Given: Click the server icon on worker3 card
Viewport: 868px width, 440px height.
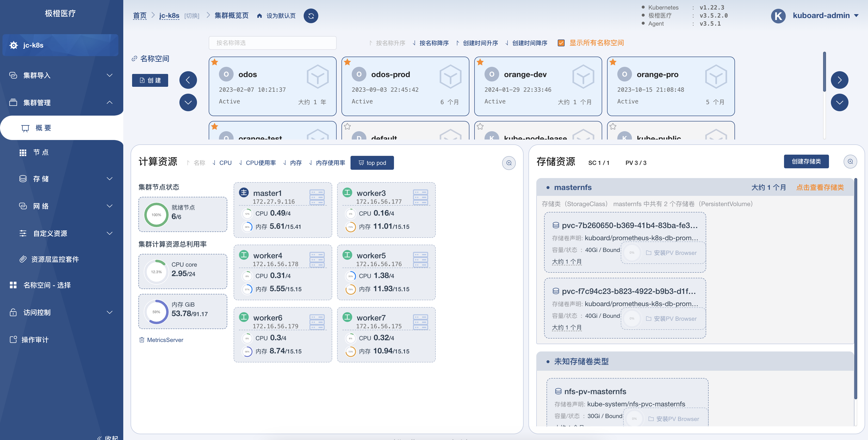Looking at the screenshot, I should pyautogui.click(x=420, y=197).
